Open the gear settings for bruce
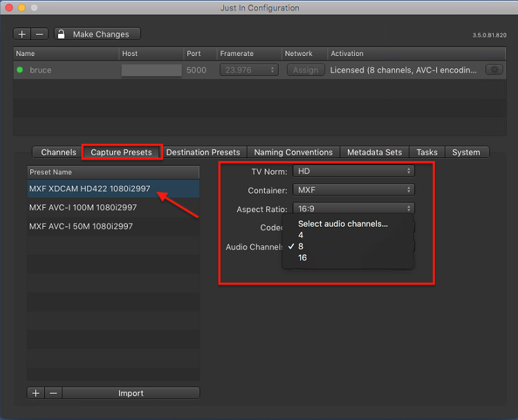 (494, 70)
